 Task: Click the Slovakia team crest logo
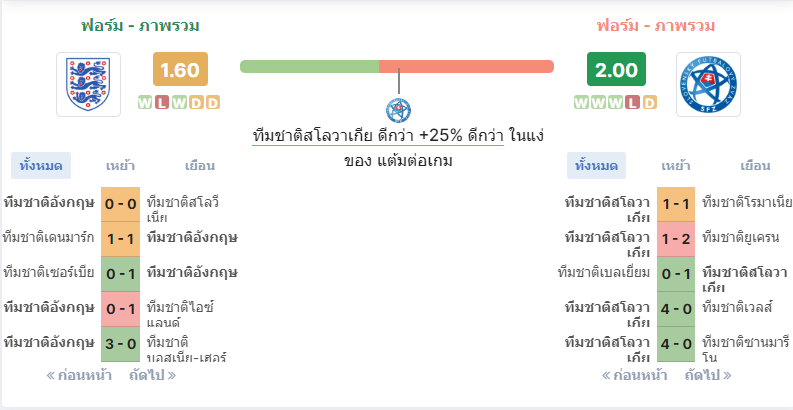click(708, 84)
